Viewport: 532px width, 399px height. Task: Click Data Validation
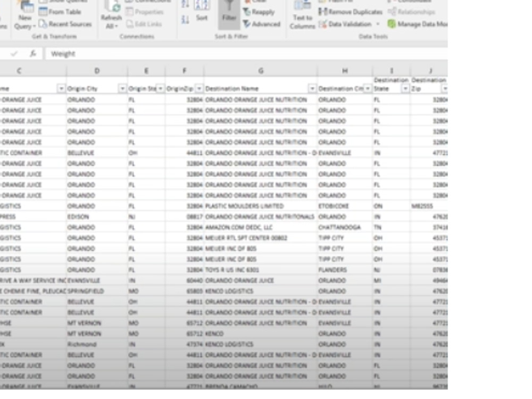(x=346, y=24)
